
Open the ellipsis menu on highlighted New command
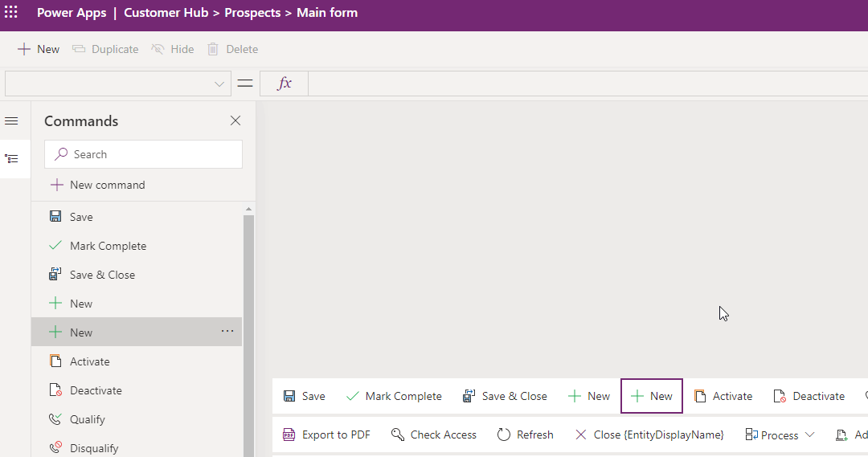tap(227, 332)
